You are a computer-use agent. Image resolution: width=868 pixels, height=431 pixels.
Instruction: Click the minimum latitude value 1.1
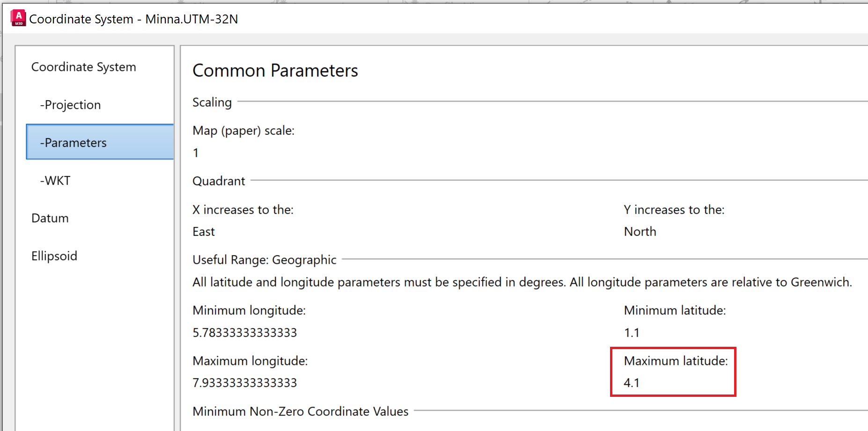[x=632, y=333]
